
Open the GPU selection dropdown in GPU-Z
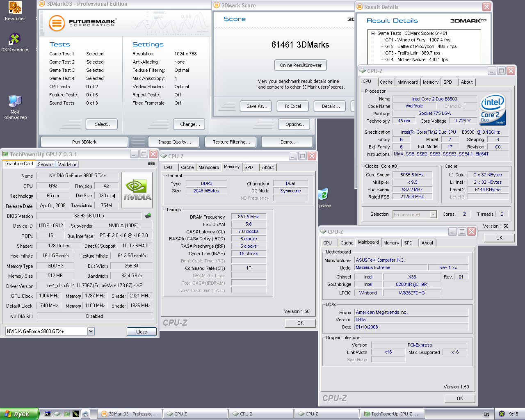[x=91, y=331]
